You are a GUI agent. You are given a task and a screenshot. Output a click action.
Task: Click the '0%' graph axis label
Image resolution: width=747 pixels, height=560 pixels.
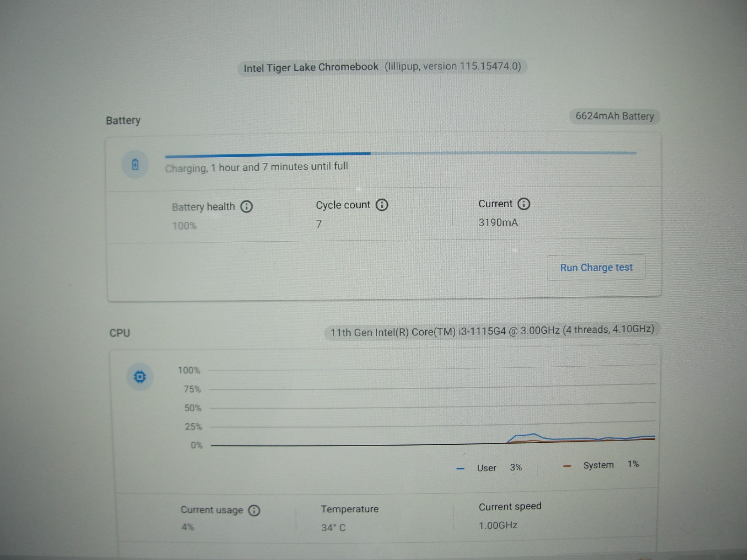point(197,445)
